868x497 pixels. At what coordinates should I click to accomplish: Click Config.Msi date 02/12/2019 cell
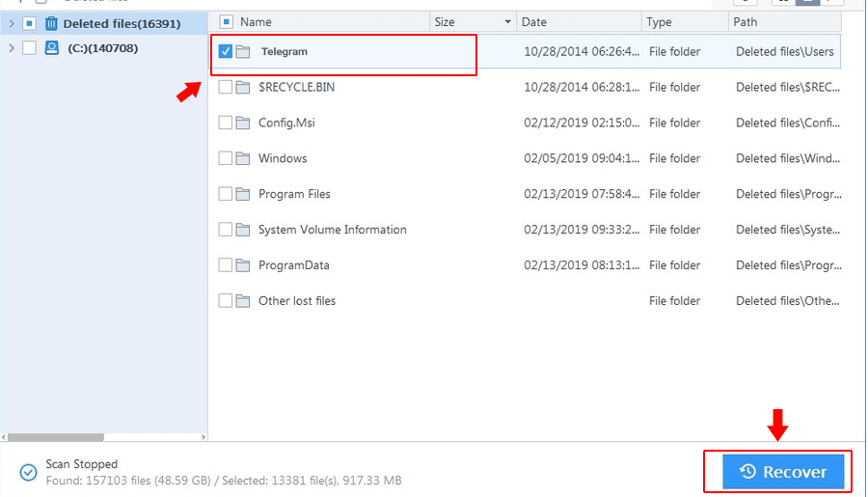(x=582, y=123)
